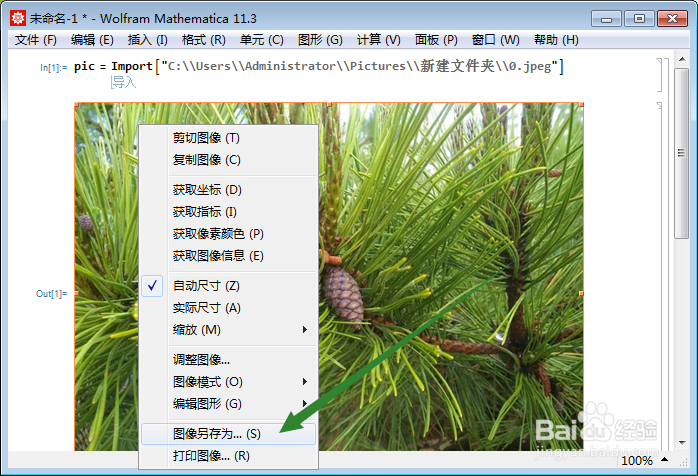Click the top-right image resize handle
This screenshot has width=698, height=476.
pos(581,105)
